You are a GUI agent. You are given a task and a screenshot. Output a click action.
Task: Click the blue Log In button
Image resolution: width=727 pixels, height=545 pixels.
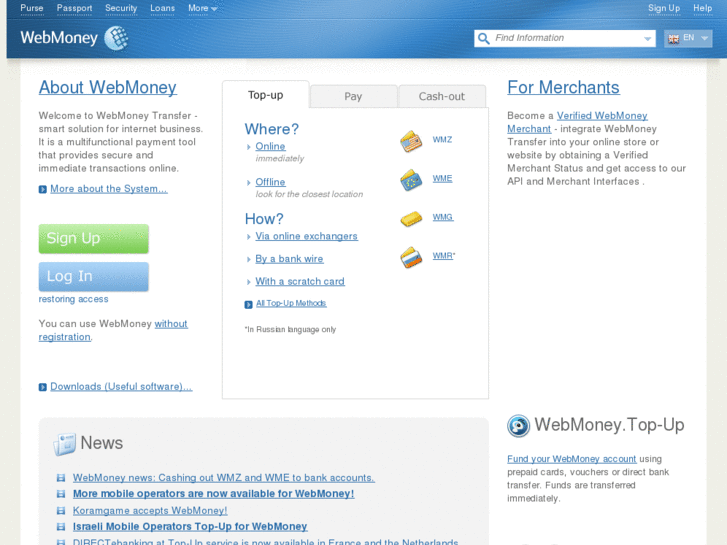pos(94,277)
